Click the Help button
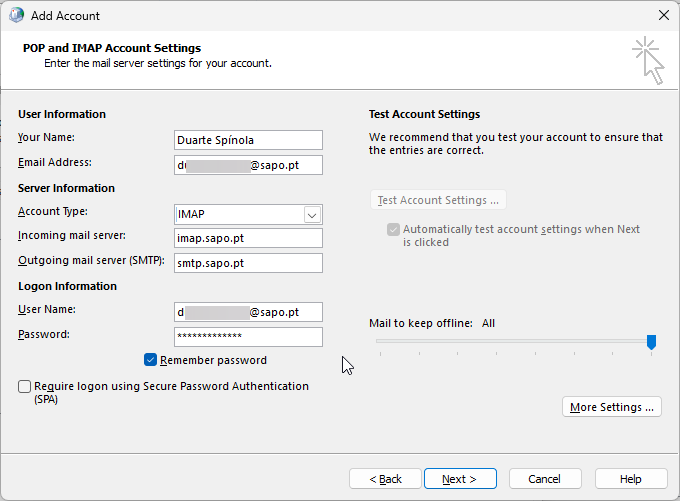The height and width of the screenshot is (501, 680). [x=630, y=479]
